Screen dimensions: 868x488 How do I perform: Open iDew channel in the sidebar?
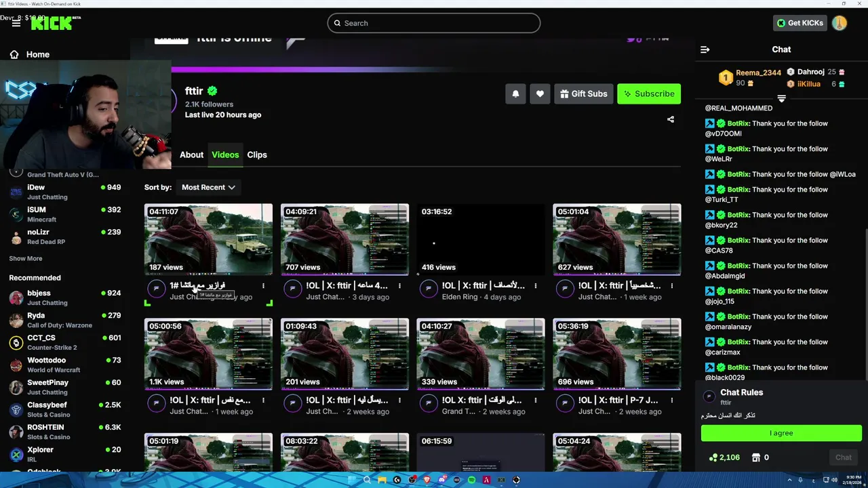pos(65,192)
